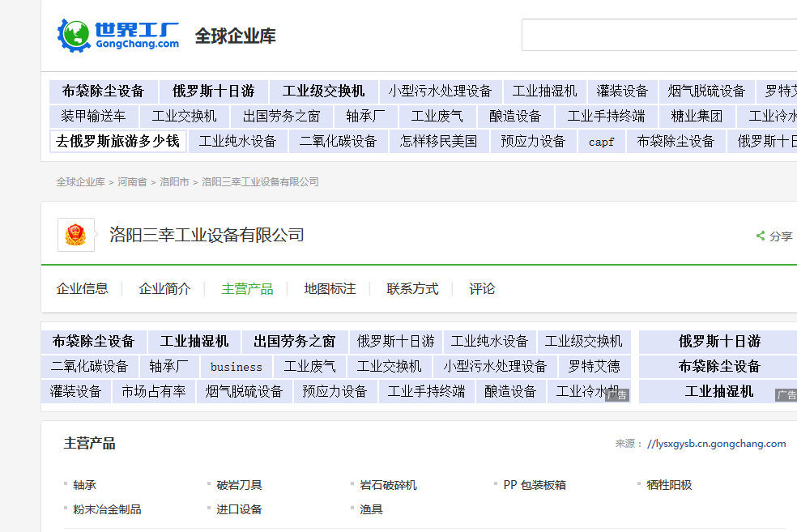This screenshot has height=532, width=797.
Task: Open 洛阳市 from the breadcrumb
Action: click(175, 182)
